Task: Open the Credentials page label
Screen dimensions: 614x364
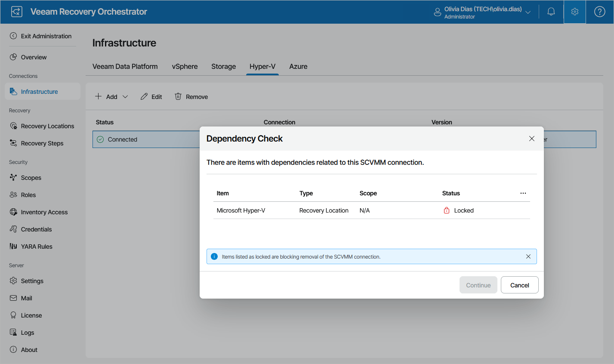Action: (x=37, y=229)
